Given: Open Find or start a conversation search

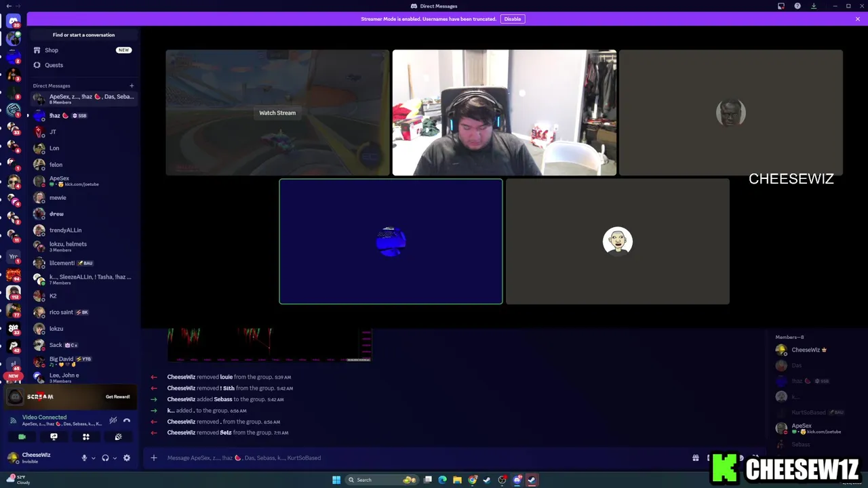Looking at the screenshot, I should pos(84,35).
